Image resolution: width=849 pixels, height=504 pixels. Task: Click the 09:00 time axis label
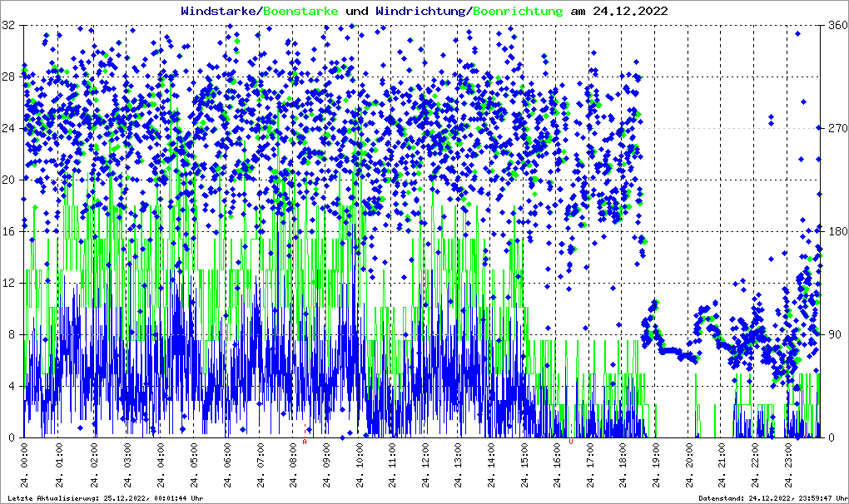point(326,466)
